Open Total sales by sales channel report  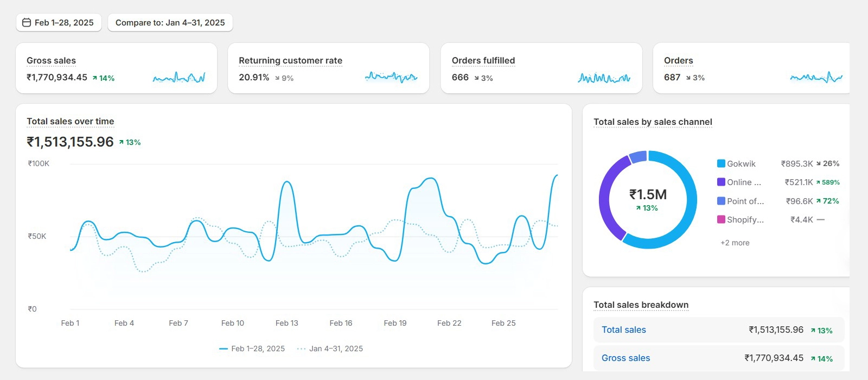point(653,122)
